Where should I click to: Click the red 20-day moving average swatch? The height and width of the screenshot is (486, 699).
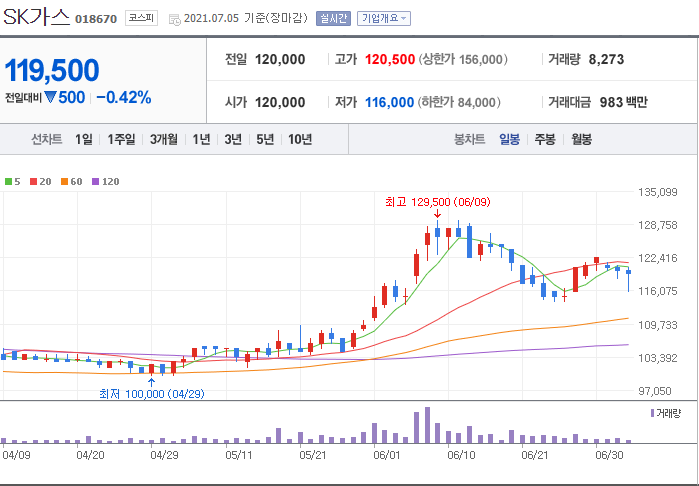(33, 181)
